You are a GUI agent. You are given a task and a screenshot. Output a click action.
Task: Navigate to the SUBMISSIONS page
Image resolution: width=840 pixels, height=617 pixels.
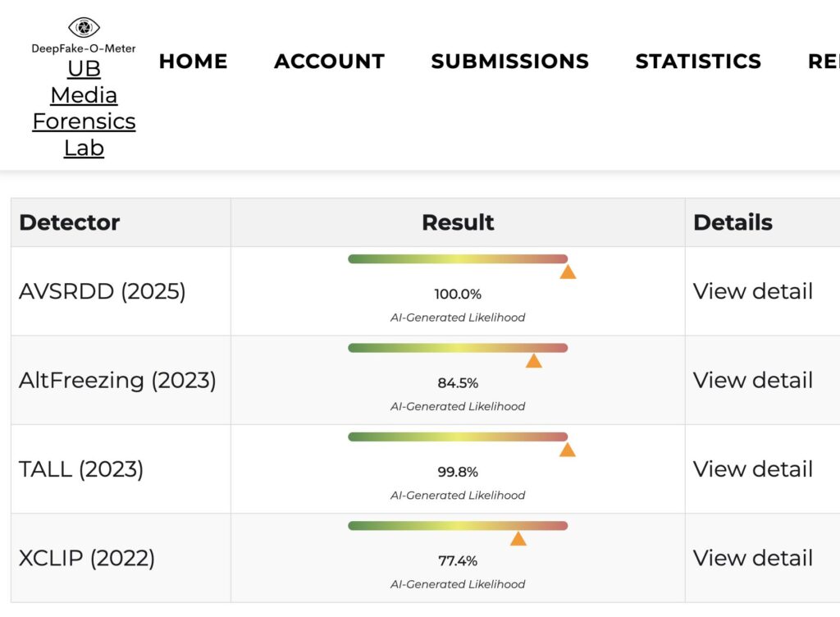pyautogui.click(x=509, y=62)
